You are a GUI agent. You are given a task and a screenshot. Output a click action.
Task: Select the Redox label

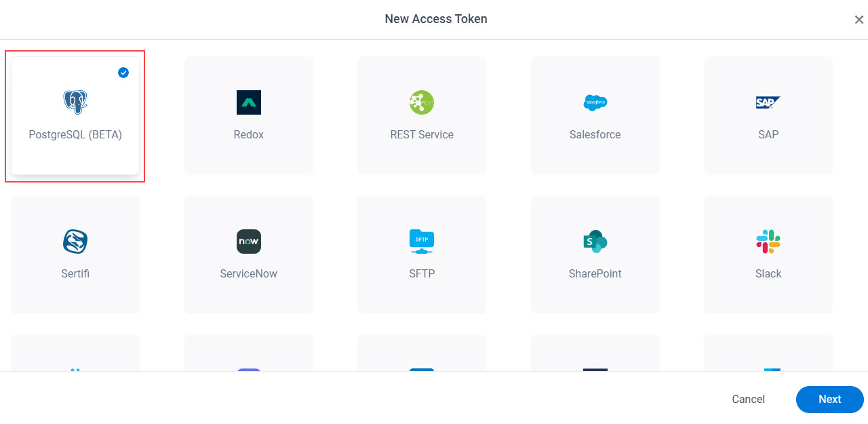tap(249, 134)
